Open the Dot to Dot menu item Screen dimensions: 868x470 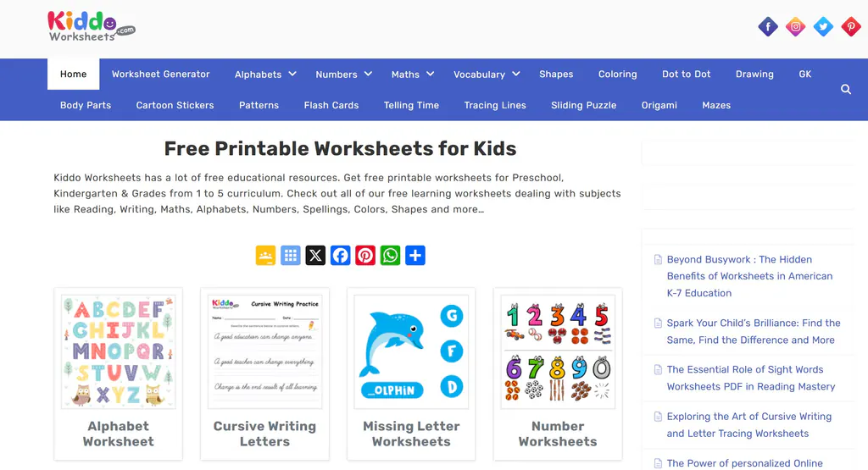(x=687, y=74)
